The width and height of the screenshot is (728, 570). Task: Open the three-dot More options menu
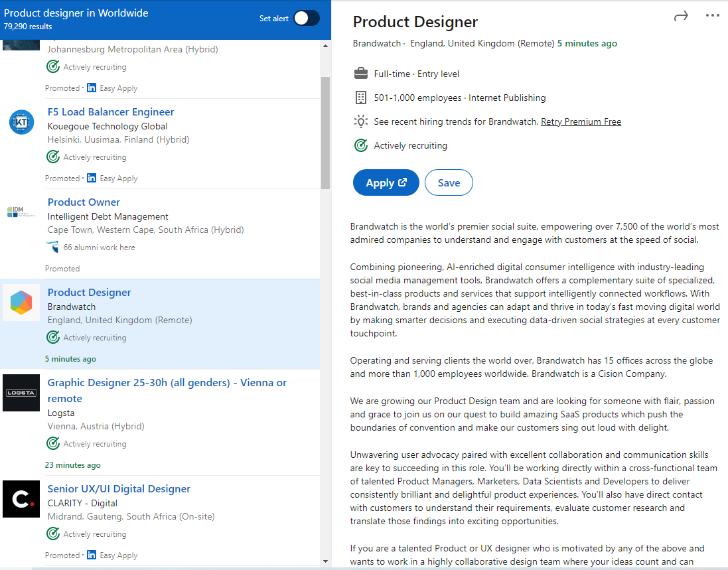click(x=712, y=16)
